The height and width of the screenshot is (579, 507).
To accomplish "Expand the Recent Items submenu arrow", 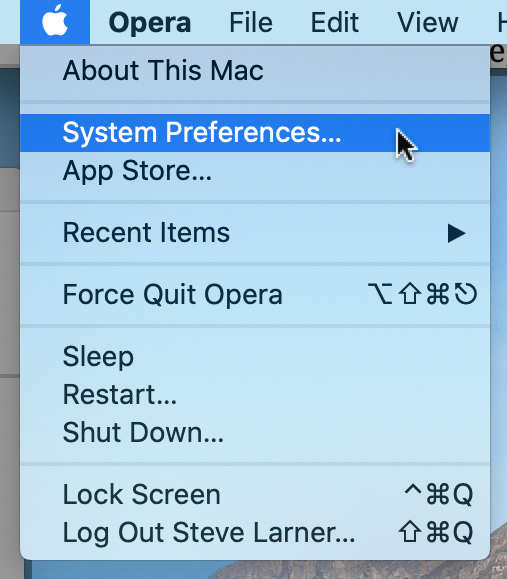I will click(456, 233).
